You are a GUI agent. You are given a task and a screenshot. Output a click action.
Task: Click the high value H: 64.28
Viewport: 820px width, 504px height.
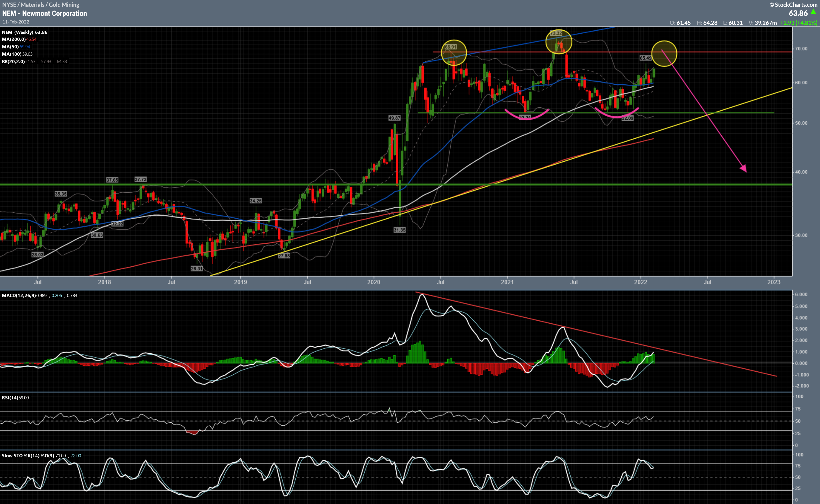coord(707,23)
